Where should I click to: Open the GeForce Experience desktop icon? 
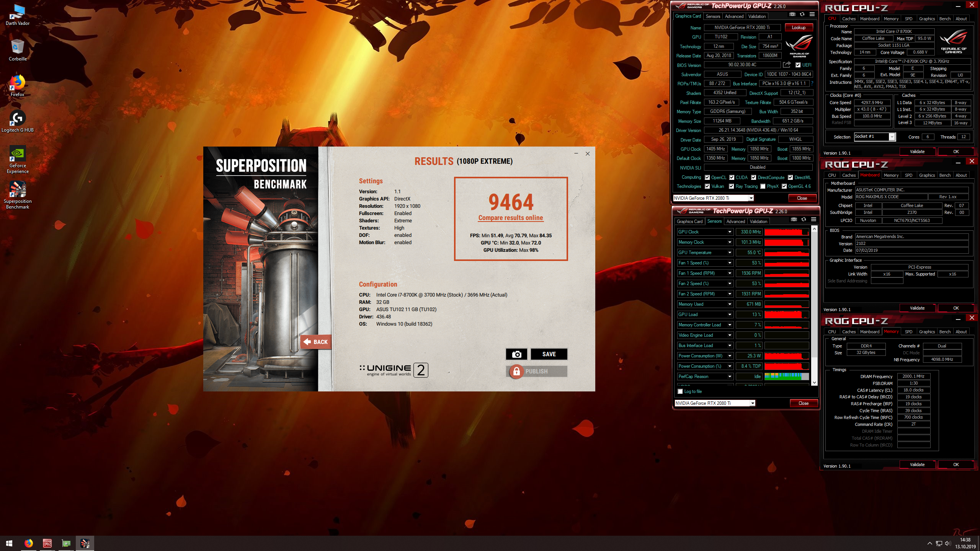click(x=18, y=159)
